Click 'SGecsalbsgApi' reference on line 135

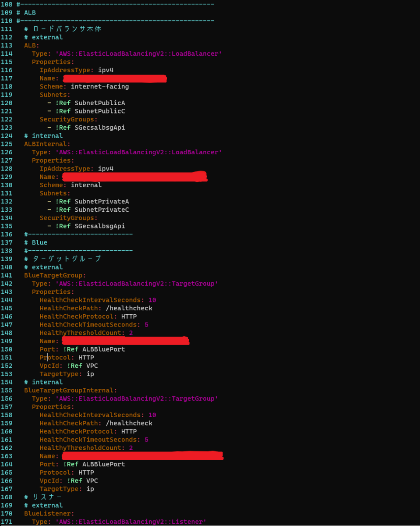pyautogui.click(x=100, y=226)
